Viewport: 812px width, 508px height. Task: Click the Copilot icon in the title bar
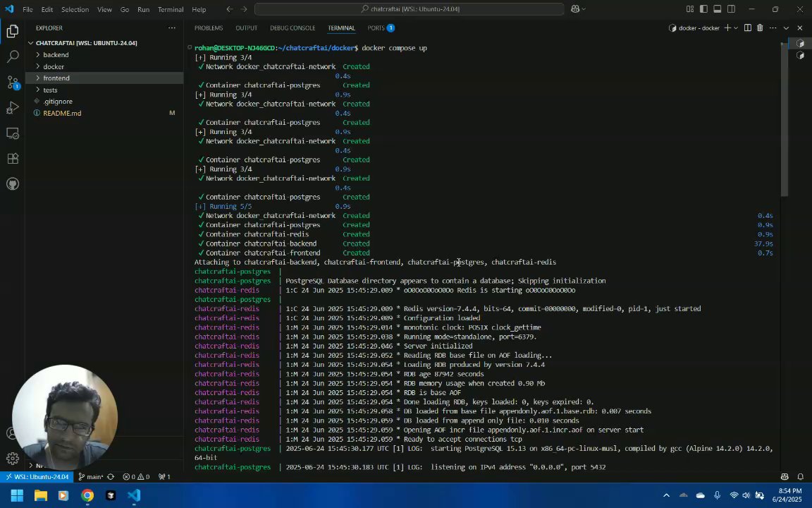point(575,8)
